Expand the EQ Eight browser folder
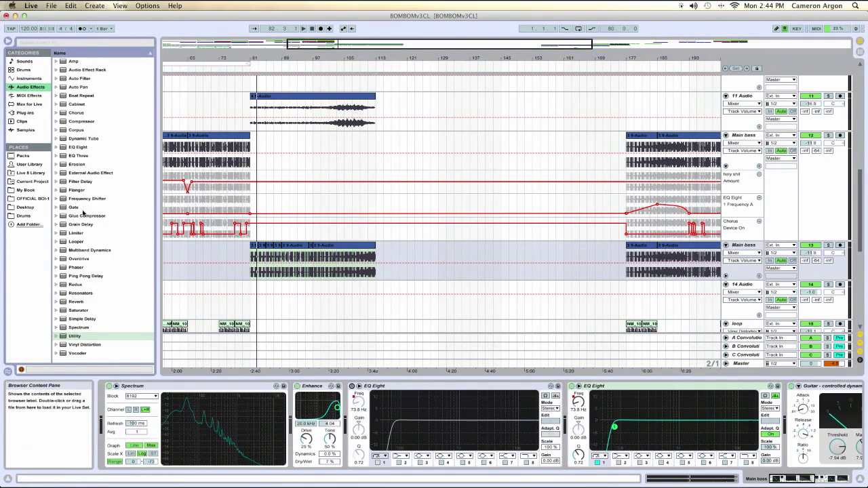Viewport: 868px width, 488px height. coord(56,147)
